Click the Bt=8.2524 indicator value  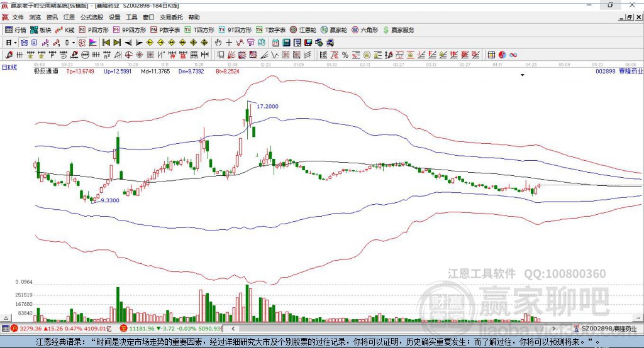tap(228, 72)
